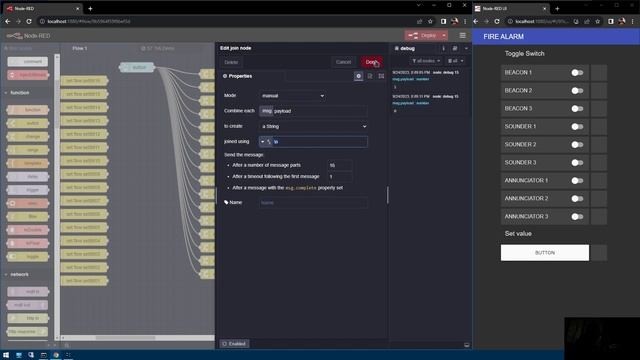Click the button node on the canvas
This screenshot has height=360, width=640.
click(137, 67)
